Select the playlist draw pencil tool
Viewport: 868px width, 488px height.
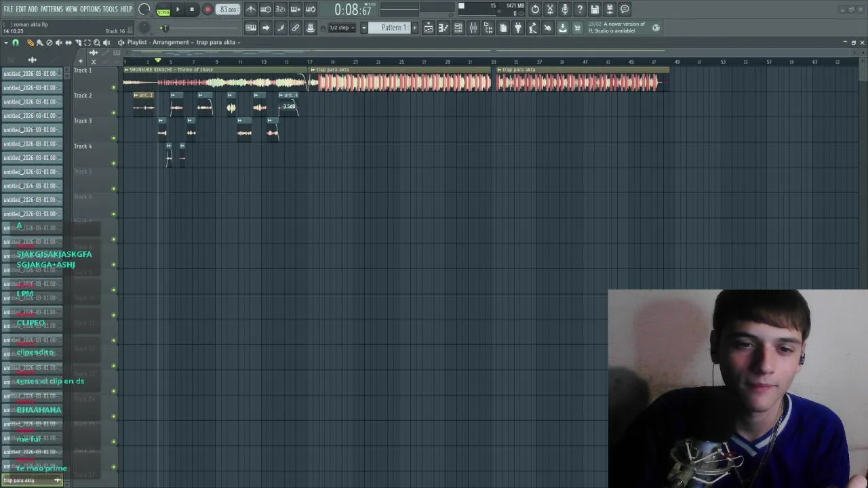(30, 43)
